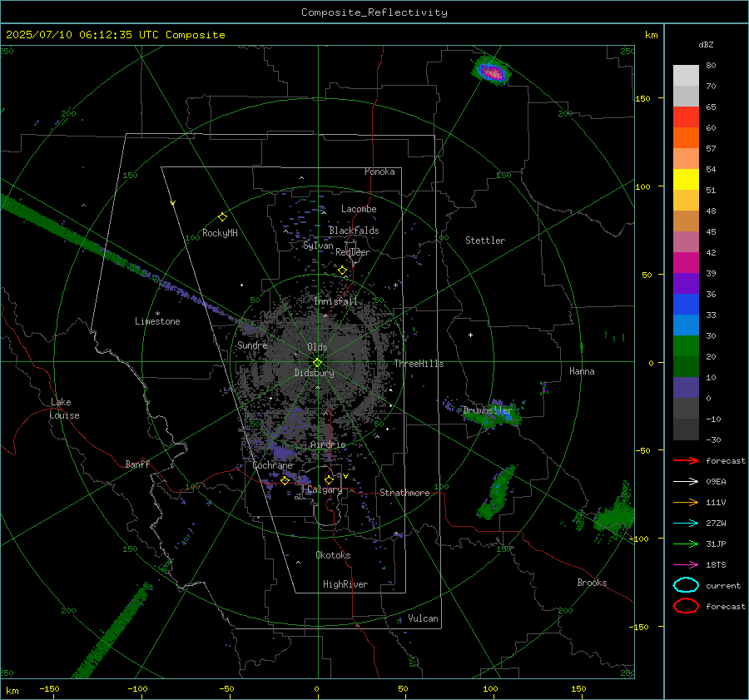Image resolution: width=749 pixels, height=700 pixels.
Task: Click the yellow diamond marker below Cochrane
Action: (x=285, y=481)
